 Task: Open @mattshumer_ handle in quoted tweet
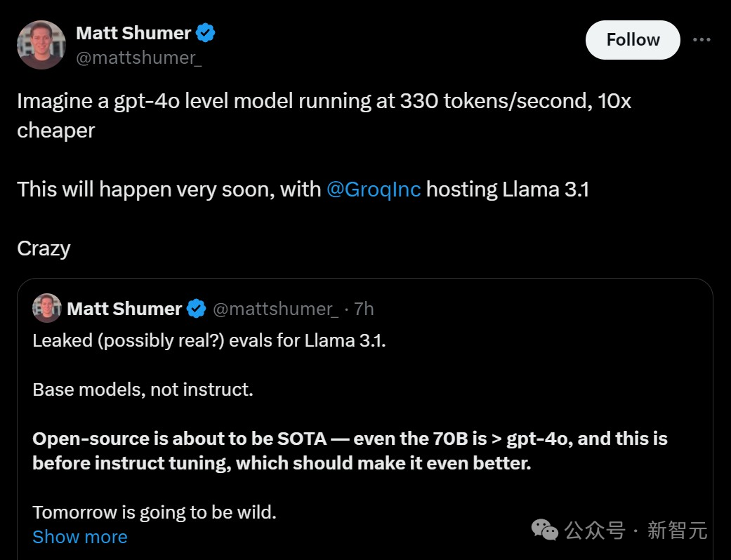click(275, 309)
